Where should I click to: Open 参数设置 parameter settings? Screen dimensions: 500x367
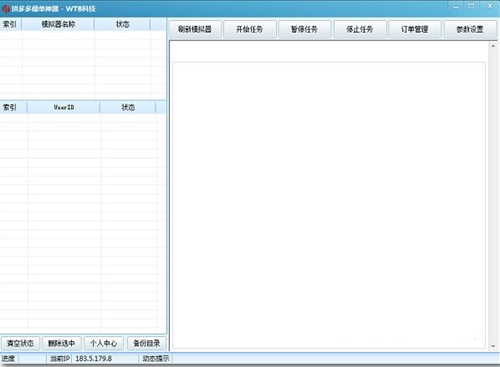pyautogui.click(x=470, y=29)
